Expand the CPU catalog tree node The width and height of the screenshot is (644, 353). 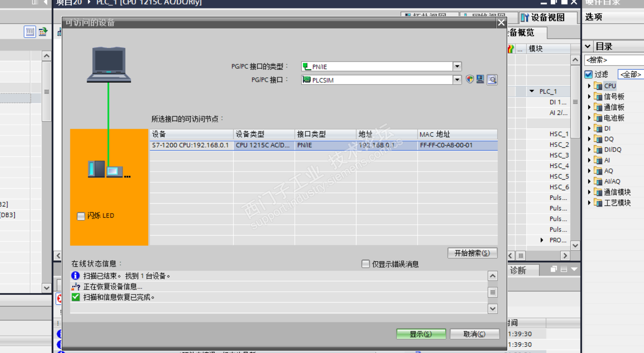click(x=589, y=86)
